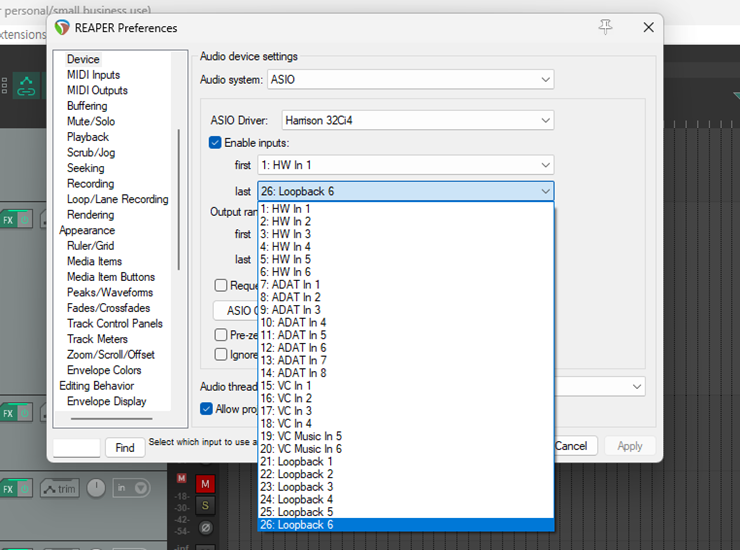Viewport: 740px width, 550px height.
Task: Open the Scrub/Jog preferences page
Action: [x=91, y=152]
